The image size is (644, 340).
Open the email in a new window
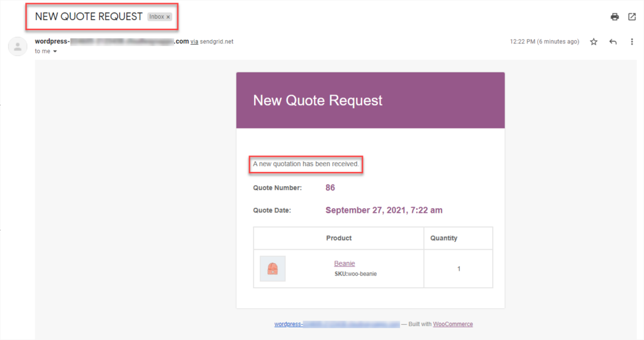click(x=631, y=17)
